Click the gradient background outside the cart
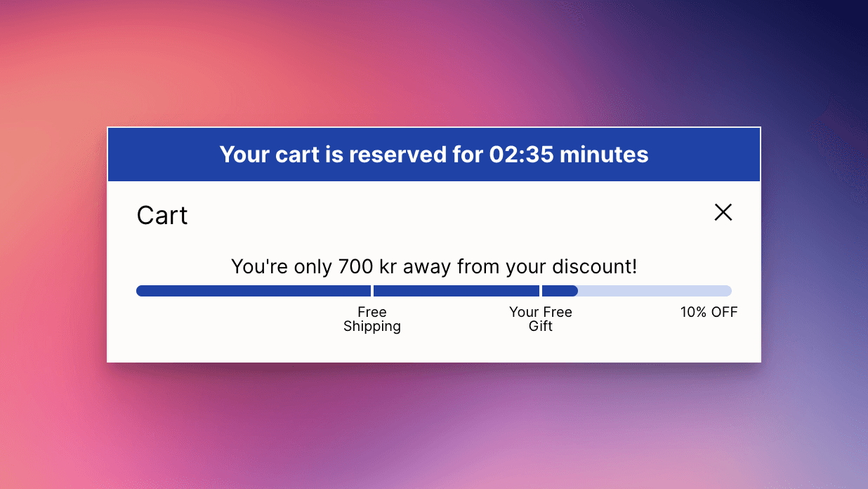 pos(70,422)
